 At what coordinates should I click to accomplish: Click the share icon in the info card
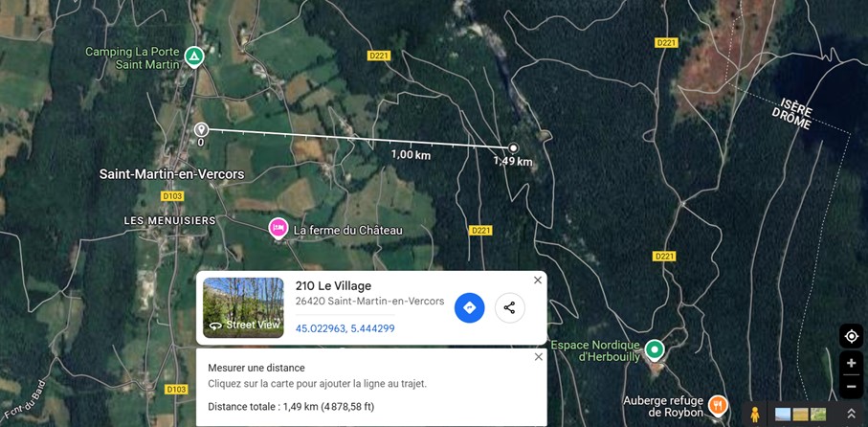pos(509,308)
